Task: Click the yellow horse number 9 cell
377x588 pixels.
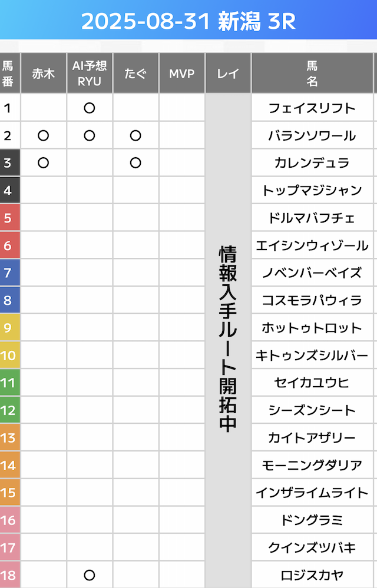Action: pyautogui.click(x=8, y=328)
